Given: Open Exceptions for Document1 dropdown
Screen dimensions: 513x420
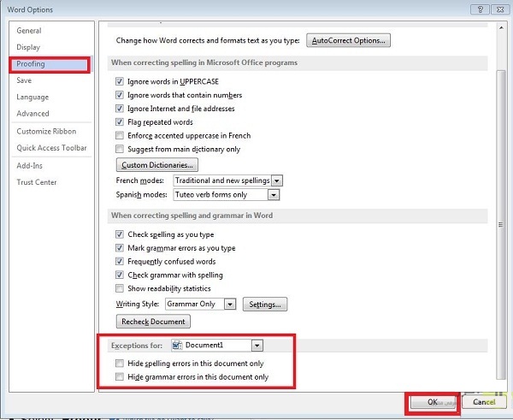Looking at the screenshot, I should pyautogui.click(x=256, y=345).
